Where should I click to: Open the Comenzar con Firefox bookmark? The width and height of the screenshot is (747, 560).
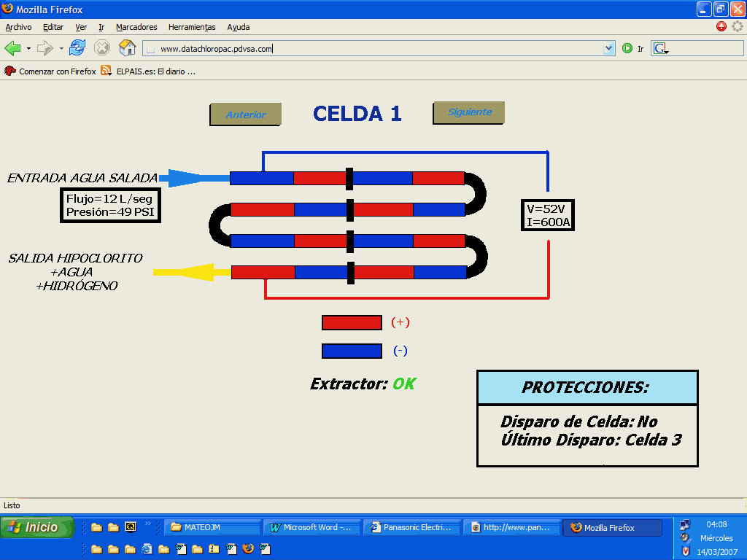tap(50, 71)
